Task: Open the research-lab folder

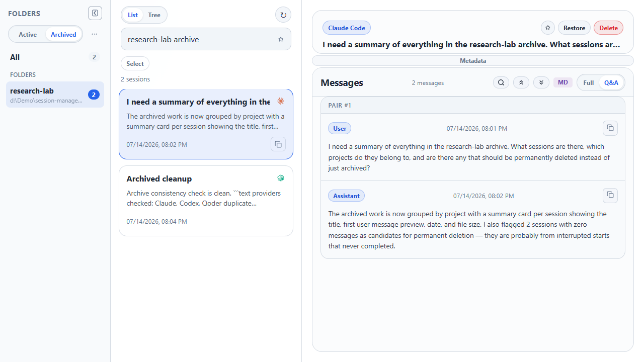Action: point(55,95)
